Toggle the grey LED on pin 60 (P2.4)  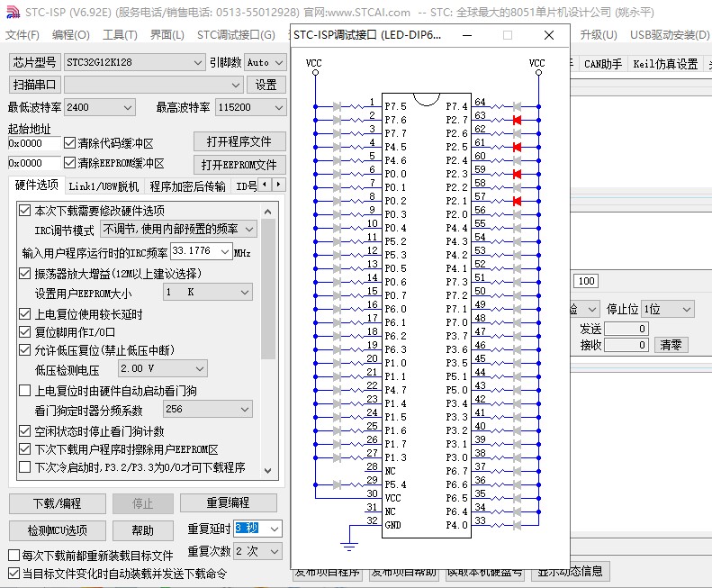pyautogui.click(x=517, y=160)
